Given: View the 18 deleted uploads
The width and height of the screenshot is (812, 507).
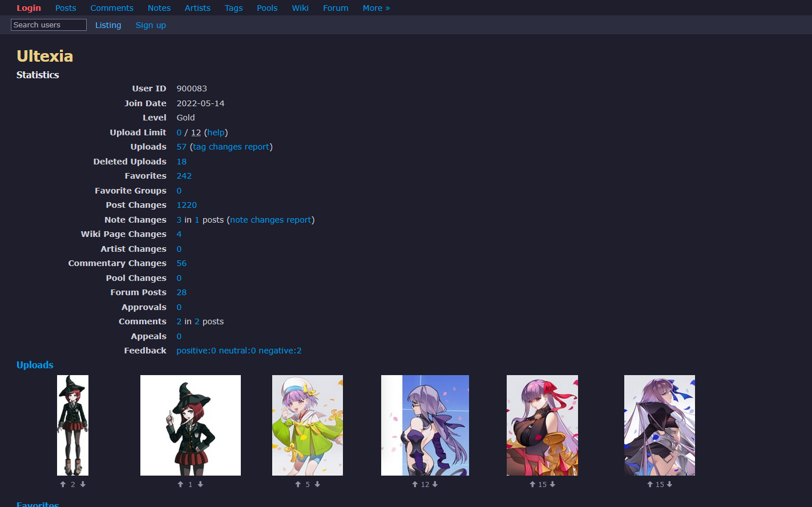Looking at the screenshot, I should point(181,162).
